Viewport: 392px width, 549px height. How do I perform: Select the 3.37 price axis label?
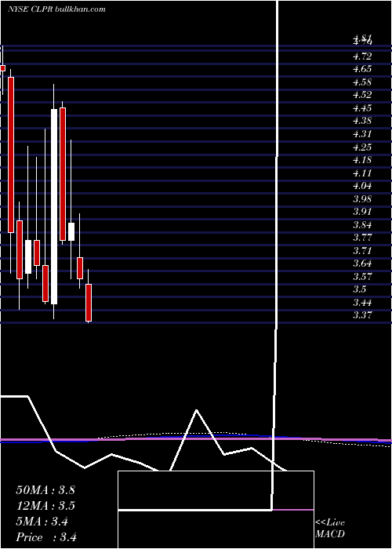362,315
